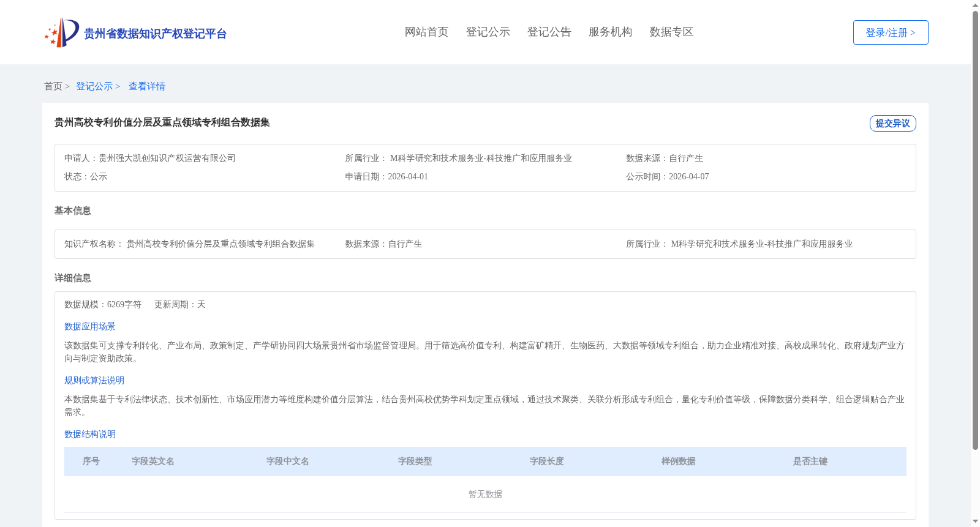Open the 数据专区 navigation item
Screen dimensions: 980x527
[671, 32]
